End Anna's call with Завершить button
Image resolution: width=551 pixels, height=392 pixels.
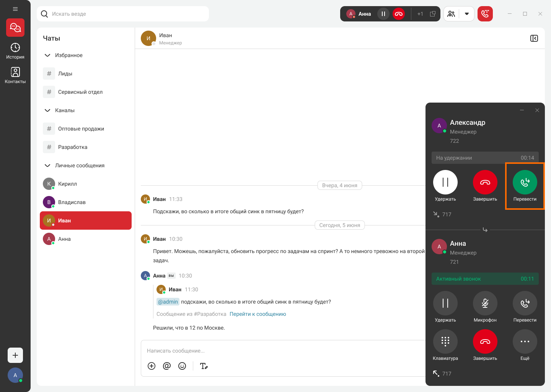click(485, 341)
